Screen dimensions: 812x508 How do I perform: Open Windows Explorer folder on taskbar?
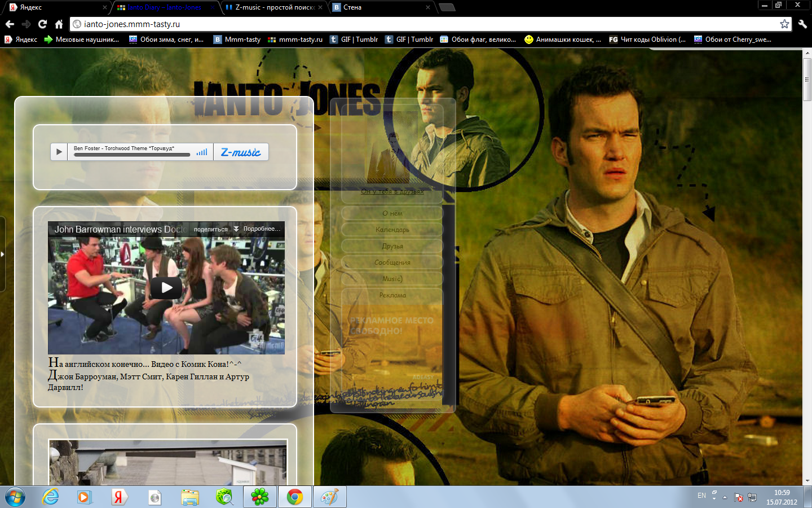click(x=190, y=497)
